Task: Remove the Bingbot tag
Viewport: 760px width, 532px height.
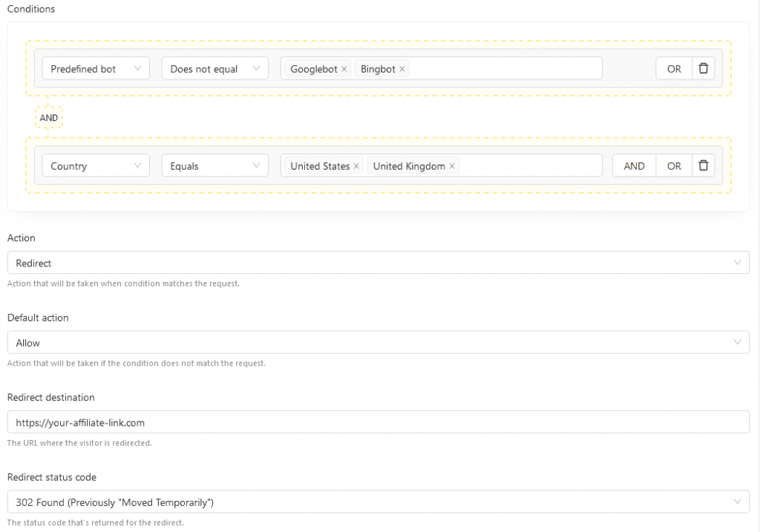Action: coord(402,69)
